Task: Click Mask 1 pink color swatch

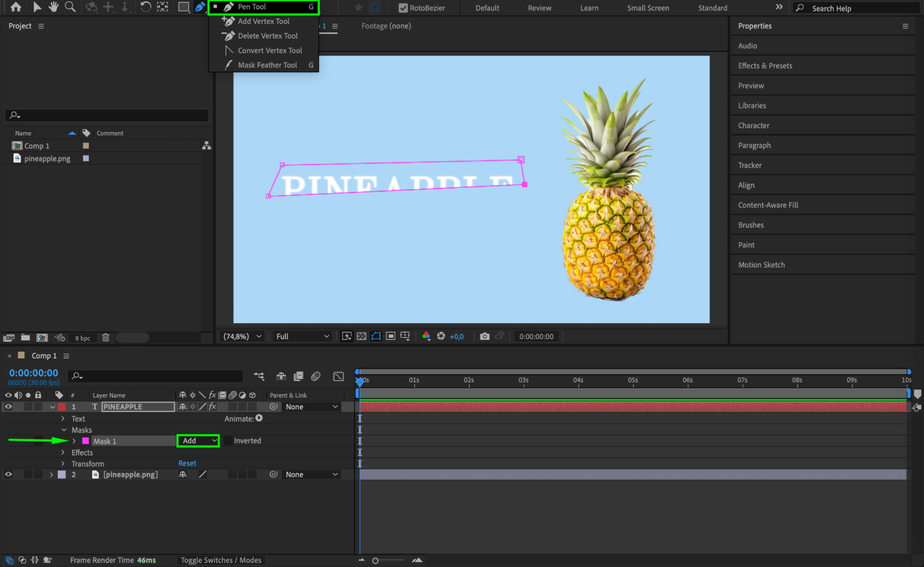Action: 86,441
